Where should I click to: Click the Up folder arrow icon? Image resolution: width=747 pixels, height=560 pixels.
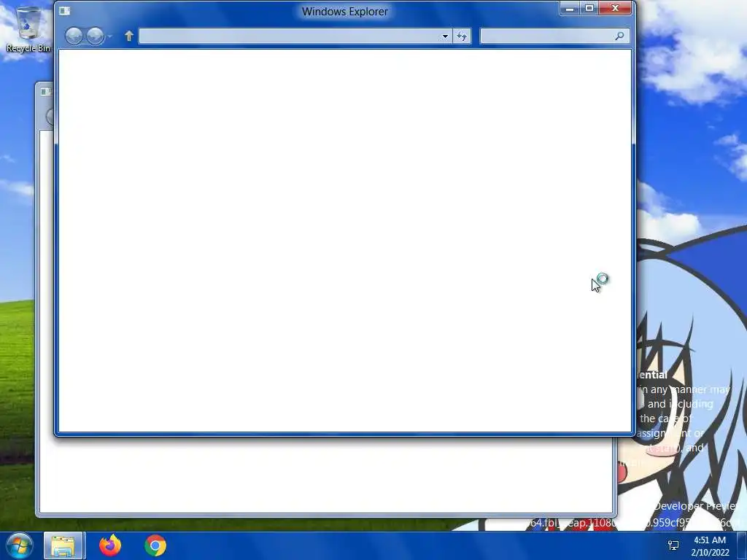(128, 36)
